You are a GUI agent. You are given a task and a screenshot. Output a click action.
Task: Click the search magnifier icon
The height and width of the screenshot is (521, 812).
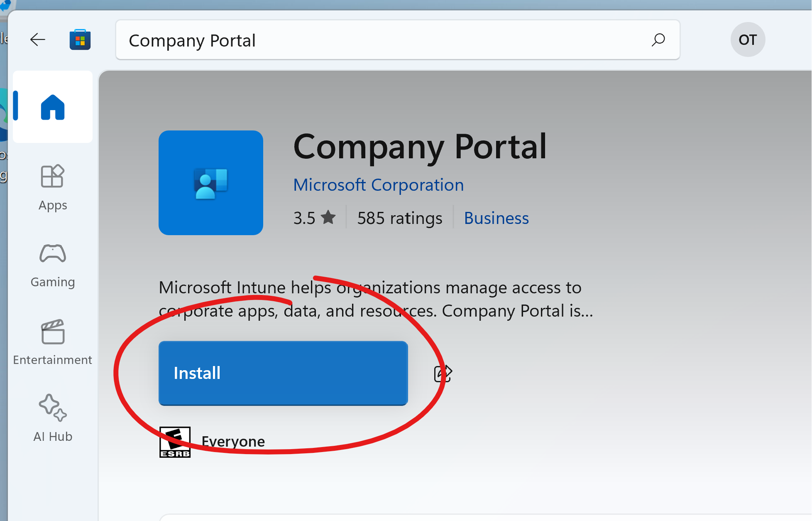tap(658, 40)
